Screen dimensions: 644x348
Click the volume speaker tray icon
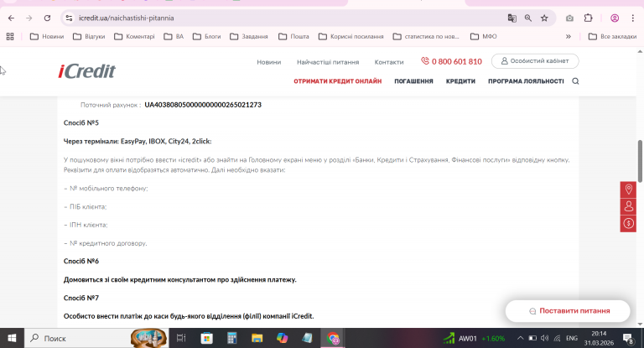(544, 338)
